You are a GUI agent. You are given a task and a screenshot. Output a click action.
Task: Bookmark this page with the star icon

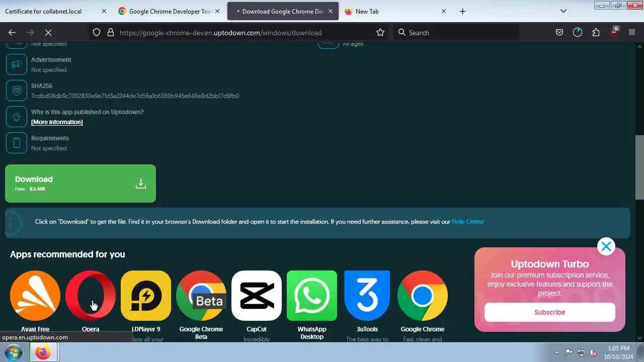(380, 32)
